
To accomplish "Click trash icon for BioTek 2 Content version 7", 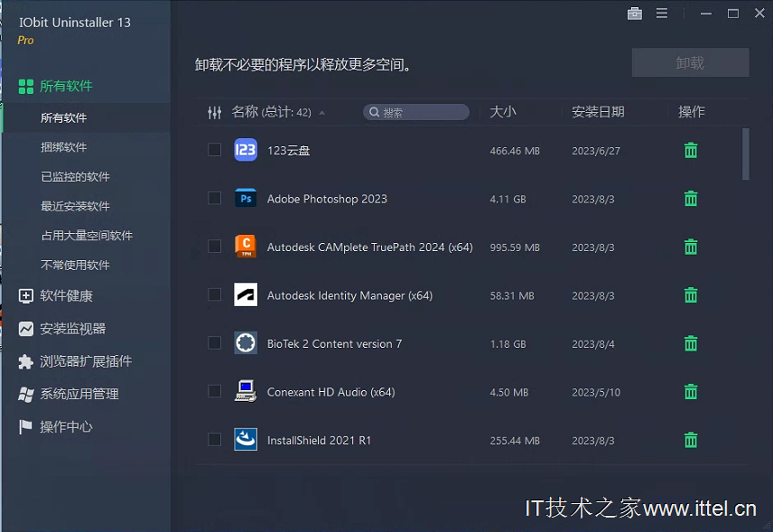I will pyautogui.click(x=691, y=343).
